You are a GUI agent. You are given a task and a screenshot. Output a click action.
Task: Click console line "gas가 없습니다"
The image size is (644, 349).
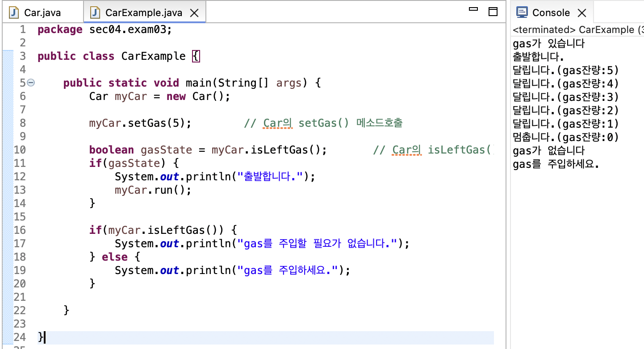(x=548, y=151)
